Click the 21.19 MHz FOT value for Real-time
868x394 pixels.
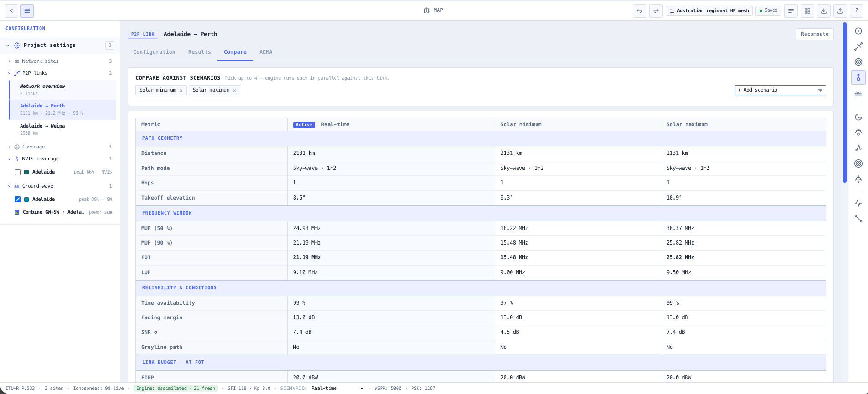pos(307,257)
